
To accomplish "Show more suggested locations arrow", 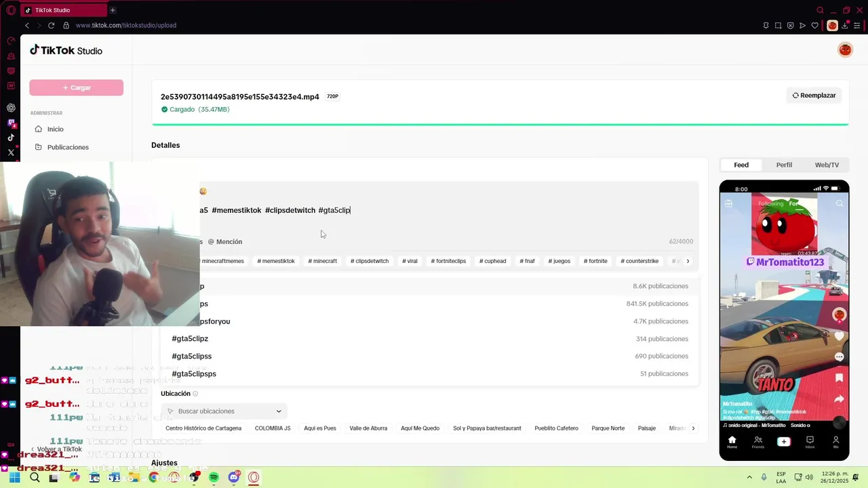I will (x=692, y=428).
